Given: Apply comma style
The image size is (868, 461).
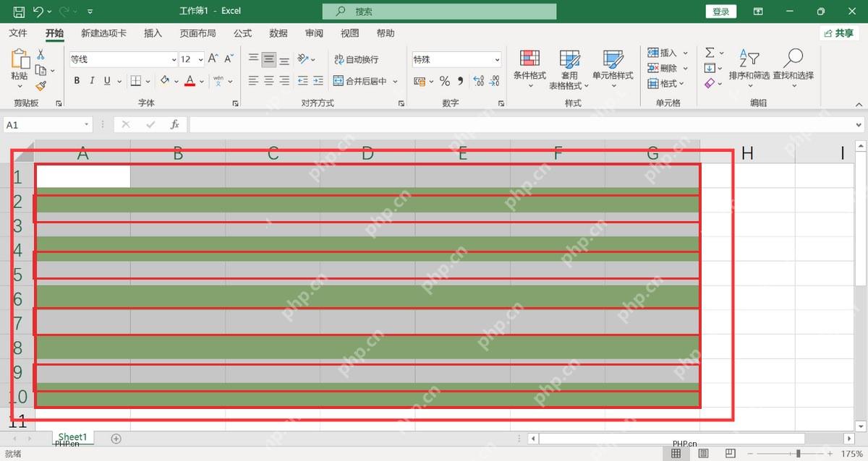Looking at the screenshot, I should [x=460, y=81].
